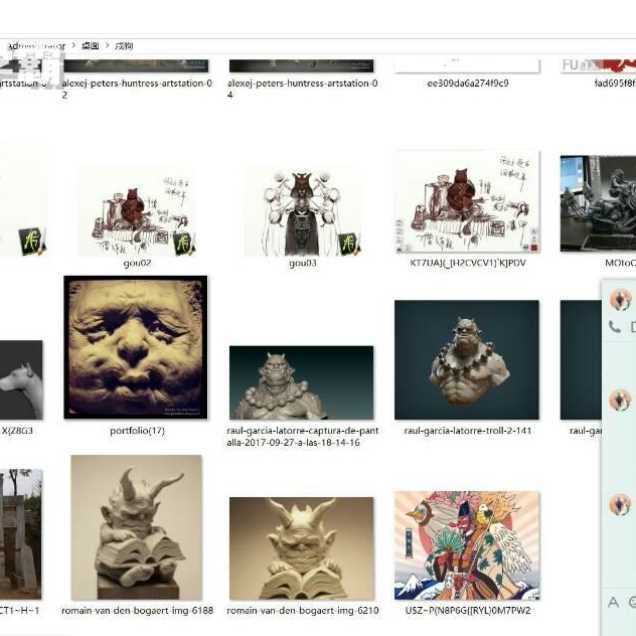The image size is (636, 636).
Task: Select the horse sculpt thumbnail X{Z8G3
Action: (x=21, y=380)
